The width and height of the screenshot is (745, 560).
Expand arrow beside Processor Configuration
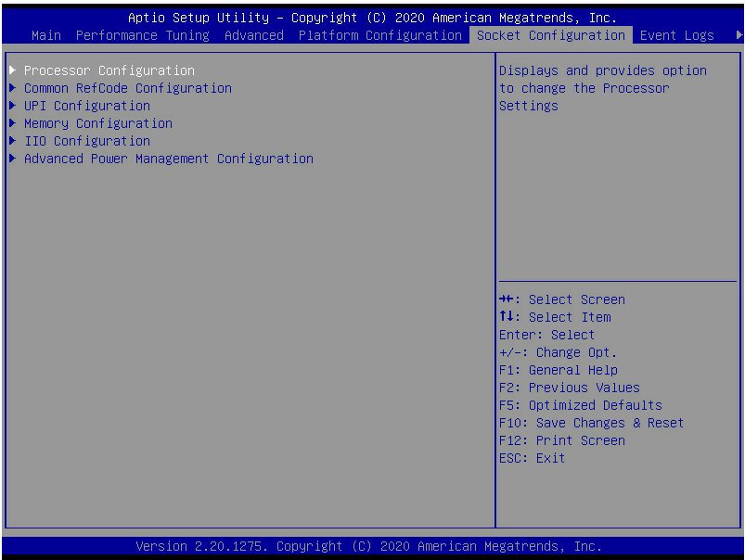click(13, 70)
